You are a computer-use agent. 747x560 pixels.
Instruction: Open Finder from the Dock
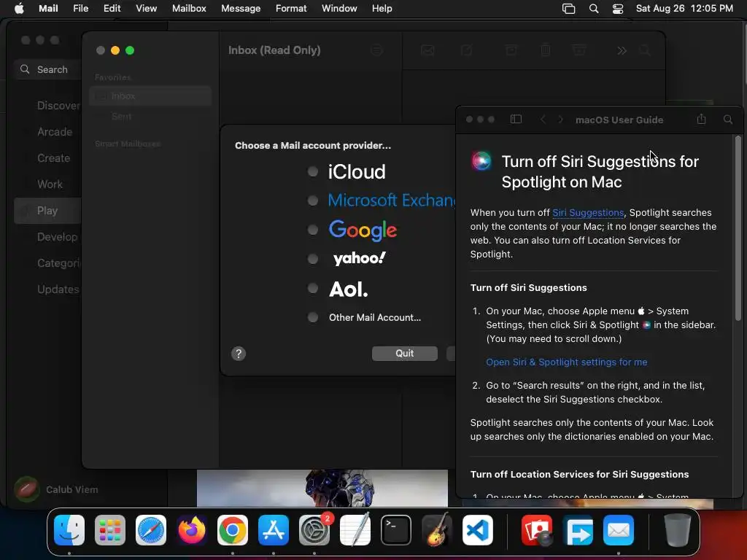pos(69,530)
